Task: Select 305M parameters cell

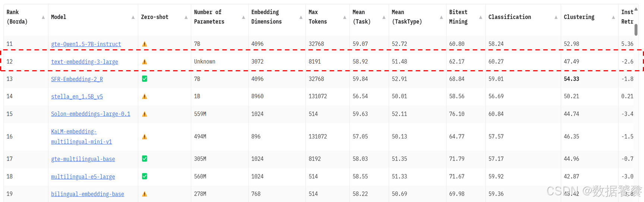Action: point(200,159)
